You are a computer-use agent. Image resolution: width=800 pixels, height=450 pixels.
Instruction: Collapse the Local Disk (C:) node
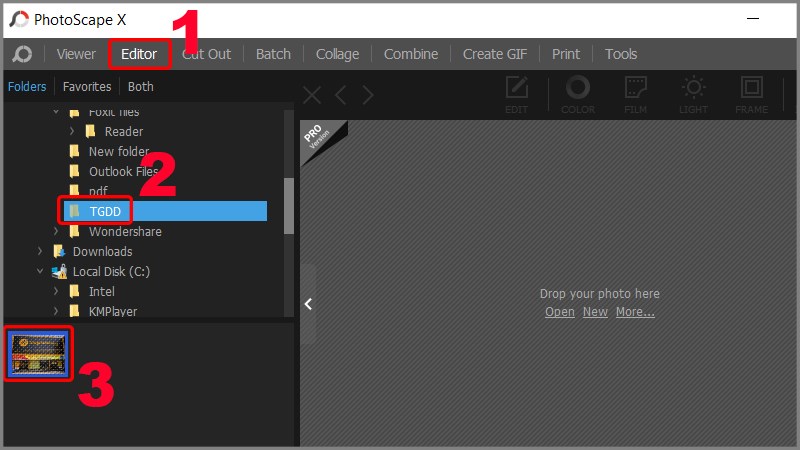click(x=40, y=271)
